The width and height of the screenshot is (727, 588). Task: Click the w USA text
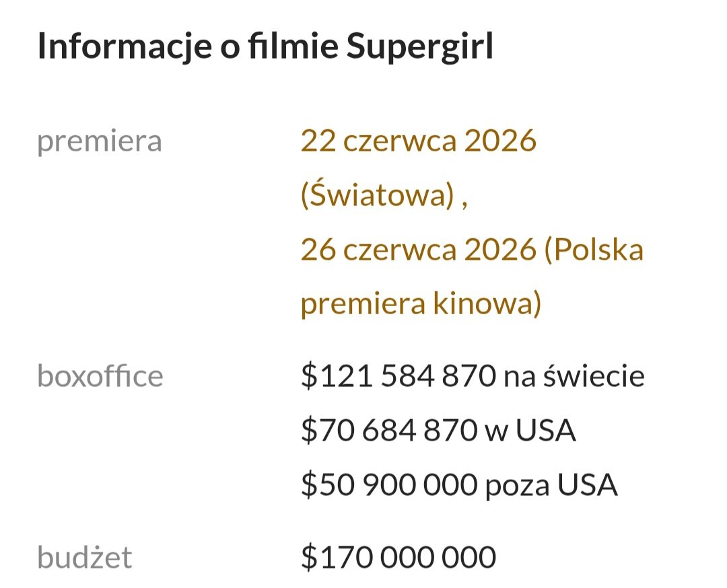[x=530, y=431]
